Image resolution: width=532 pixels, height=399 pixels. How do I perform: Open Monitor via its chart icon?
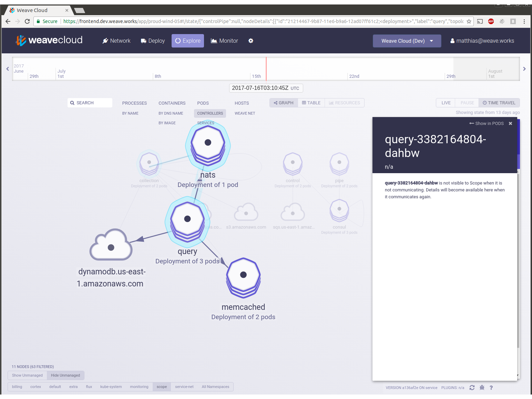click(214, 41)
